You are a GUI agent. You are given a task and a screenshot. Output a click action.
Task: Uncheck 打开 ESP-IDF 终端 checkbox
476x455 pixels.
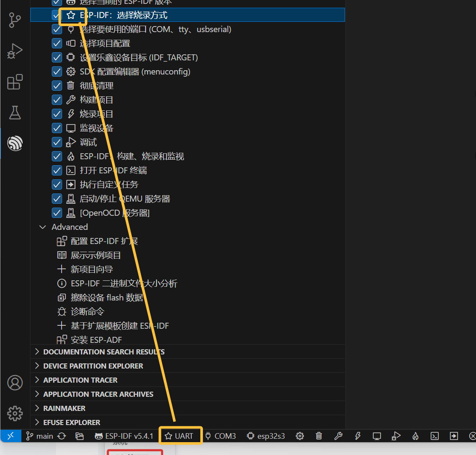(x=57, y=170)
